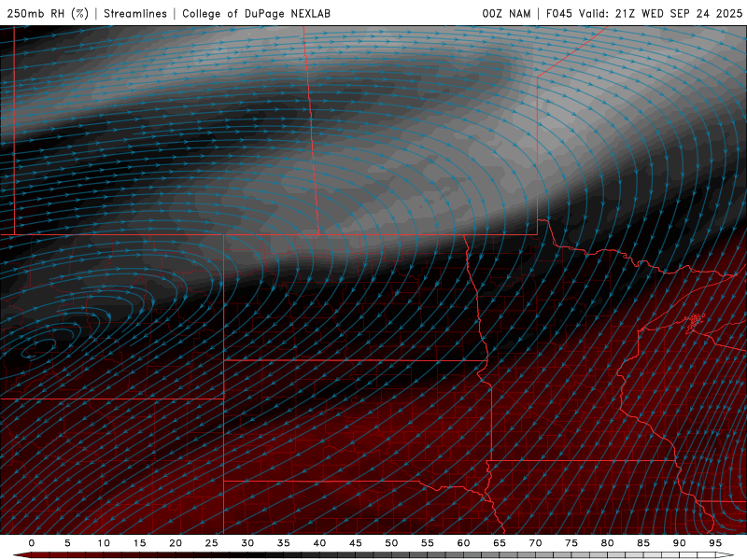Click the color bar label "45"
The image size is (747, 560).
356,543
